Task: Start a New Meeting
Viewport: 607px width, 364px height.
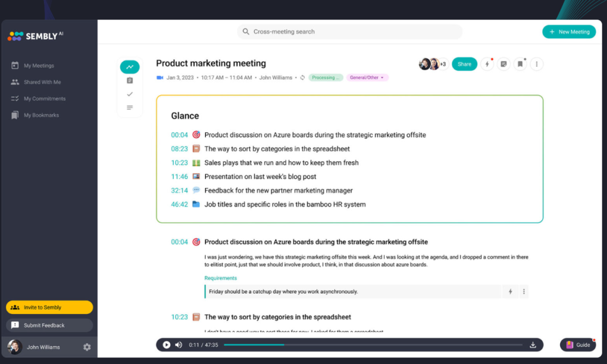Action: (x=568, y=32)
